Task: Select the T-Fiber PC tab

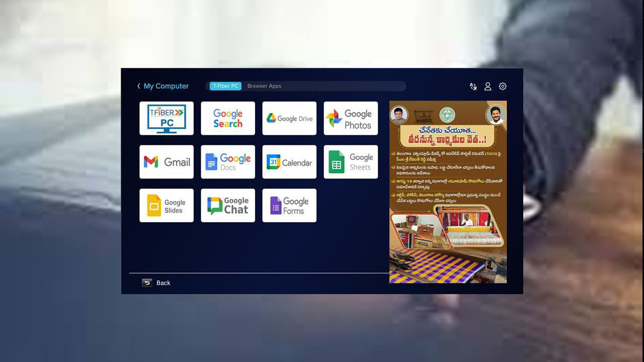Action: pos(225,86)
